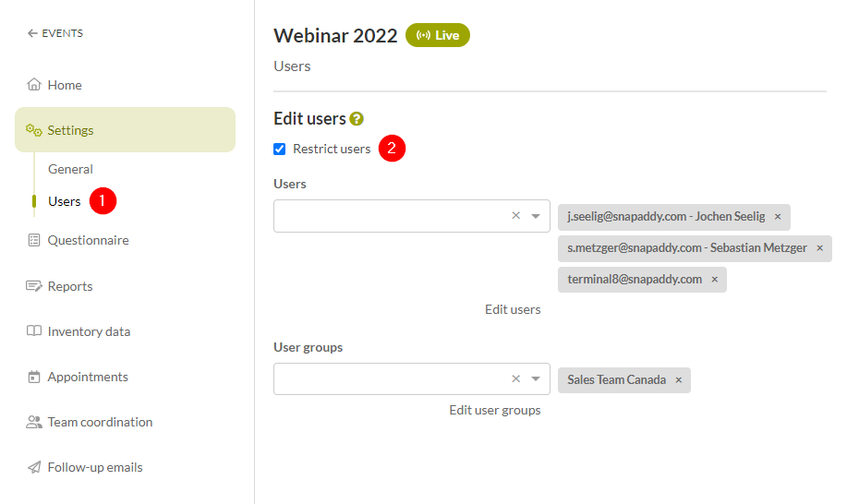Expand the User groups dropdown arrow
The height and width of the screenshot is (504, 859).
[x=536, y=378]
